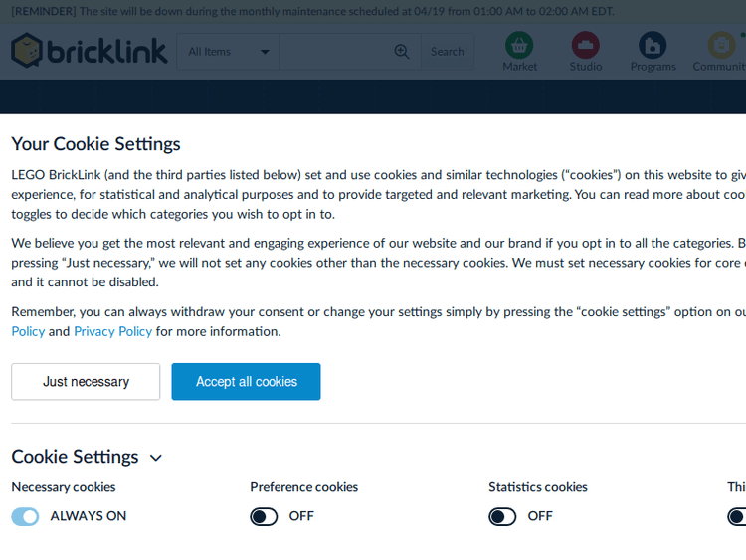Toggle the partially visible rightmost cookie switch
This screenshot has width=746, height=560.
pos(738,516)
